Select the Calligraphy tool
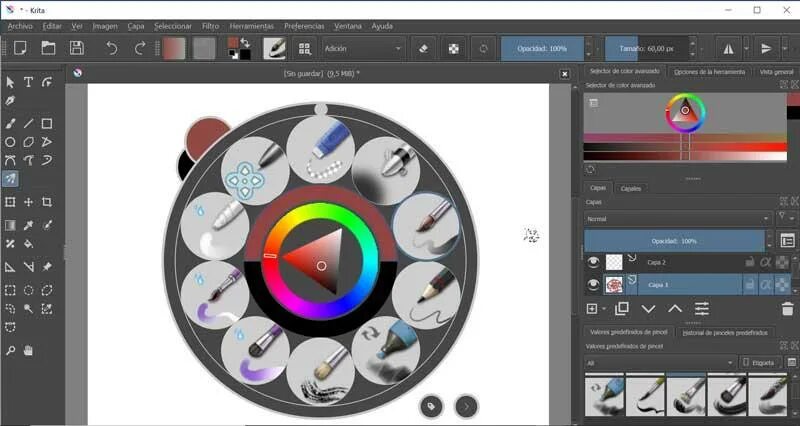The width and height of the screenshot is (800, 426). pos(10,101)
